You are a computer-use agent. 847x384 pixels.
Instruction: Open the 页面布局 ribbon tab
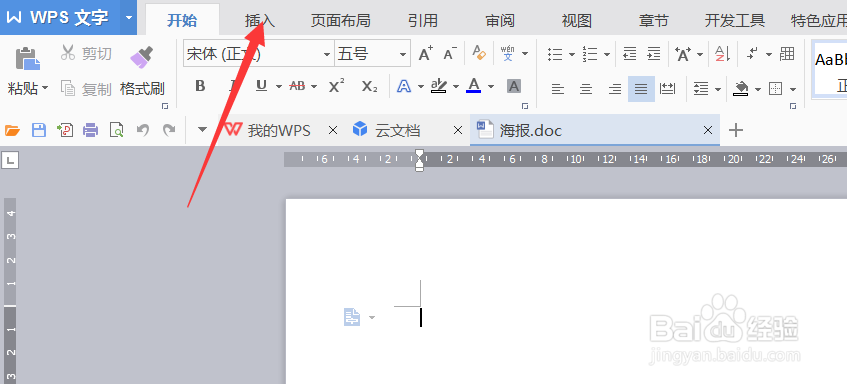340,21
